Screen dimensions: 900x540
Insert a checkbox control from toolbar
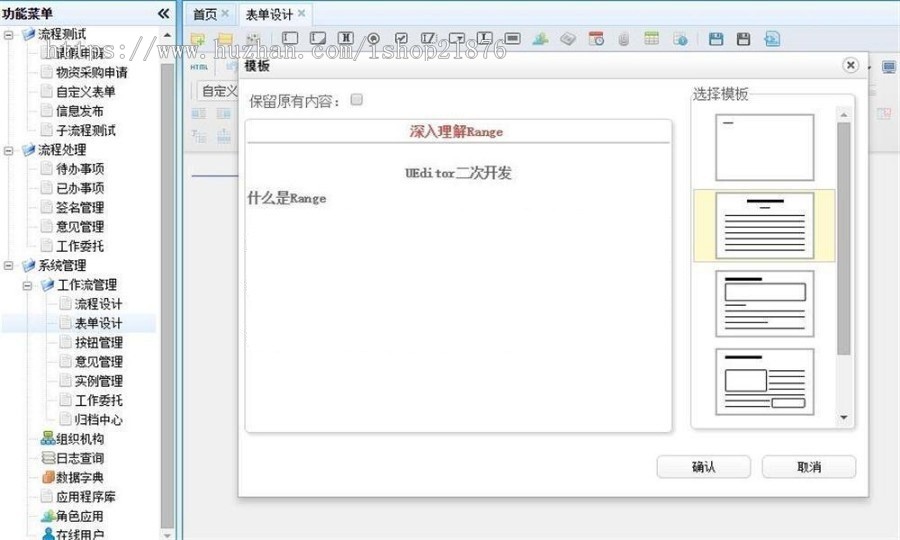(x=401, y=38)
